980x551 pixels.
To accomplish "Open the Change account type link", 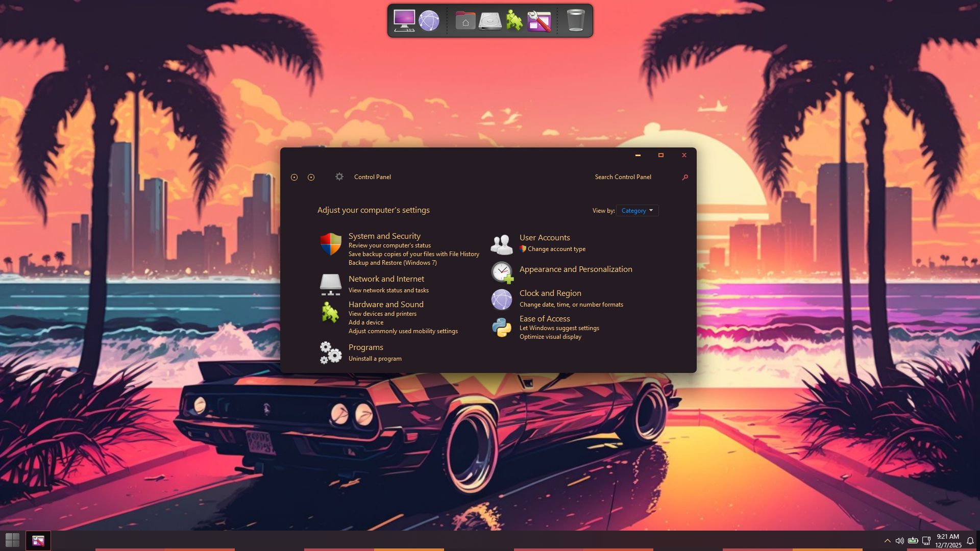I will tap(556, 249).
